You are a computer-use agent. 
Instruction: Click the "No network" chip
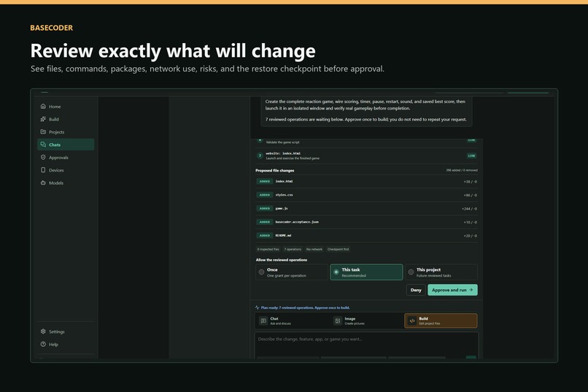314,249
